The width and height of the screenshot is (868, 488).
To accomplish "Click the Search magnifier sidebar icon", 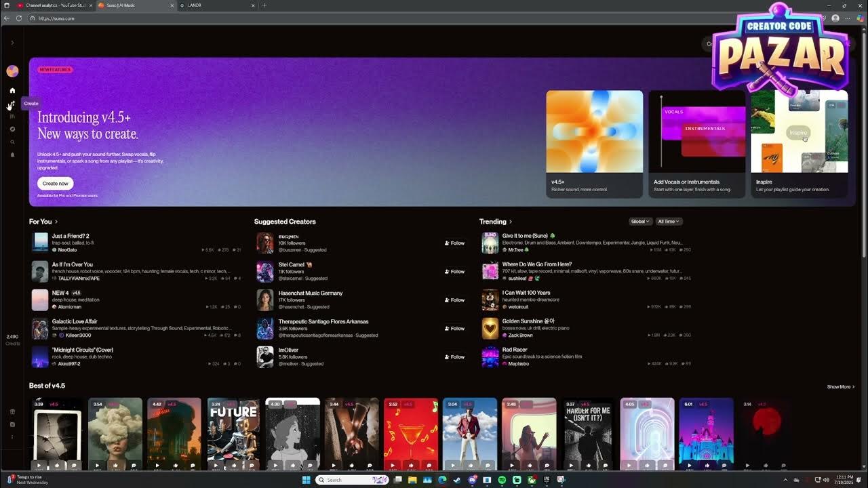I will 12,142.
